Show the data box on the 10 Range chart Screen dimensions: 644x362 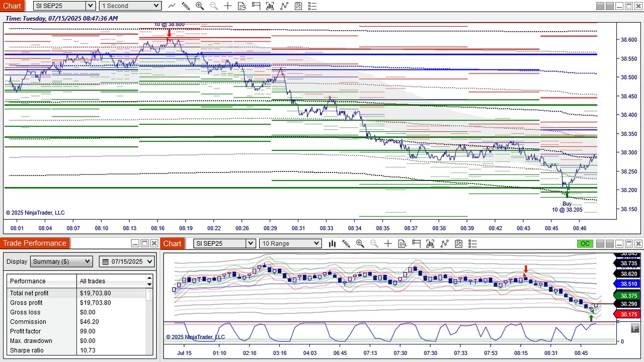click(402, 243)
